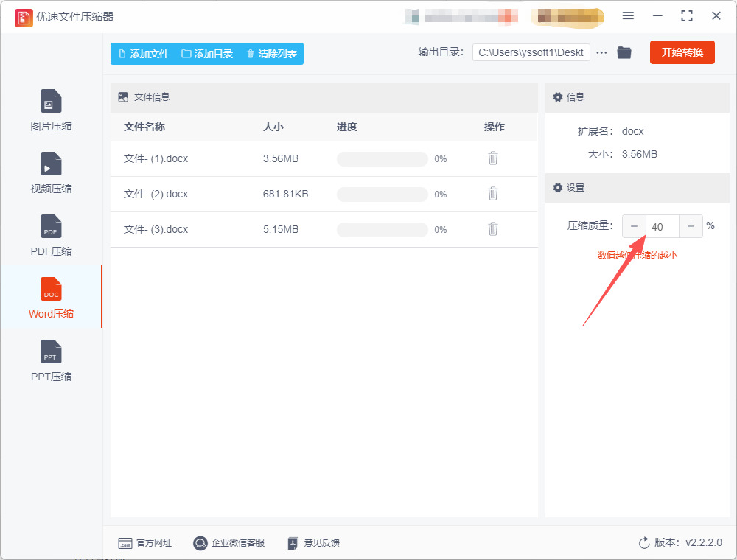Increase compression quality with plus button
Image resolution: width=737 pixels, height=560 pixels.
(691, 226)
